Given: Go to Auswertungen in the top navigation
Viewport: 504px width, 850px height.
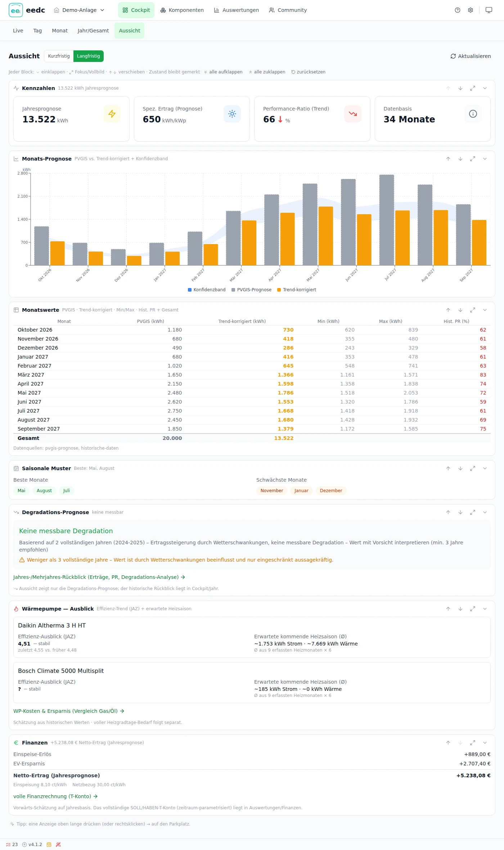Looking at the screenshot, I should click(x=237, y=10).
